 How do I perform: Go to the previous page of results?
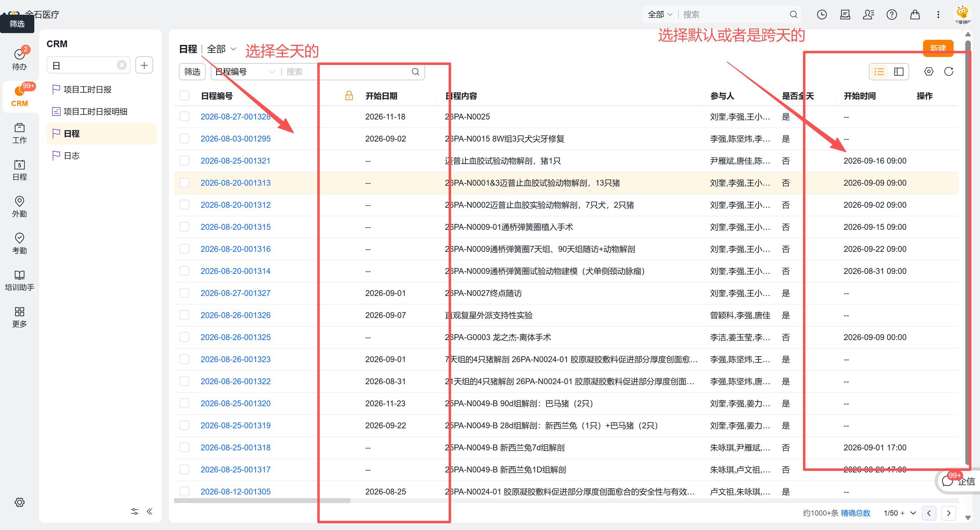[x=929, y=513]
